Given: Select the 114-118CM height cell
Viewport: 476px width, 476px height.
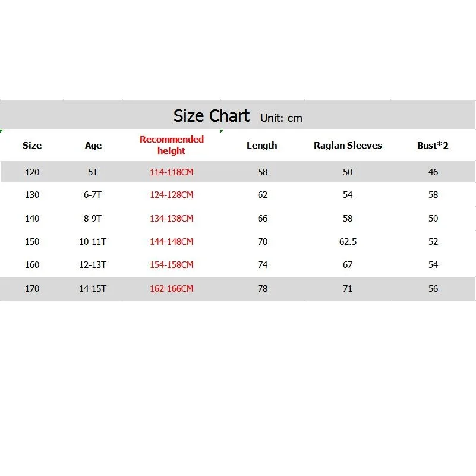Looking at the screenshot, I should pyautogui.click(x=172, y=172).
